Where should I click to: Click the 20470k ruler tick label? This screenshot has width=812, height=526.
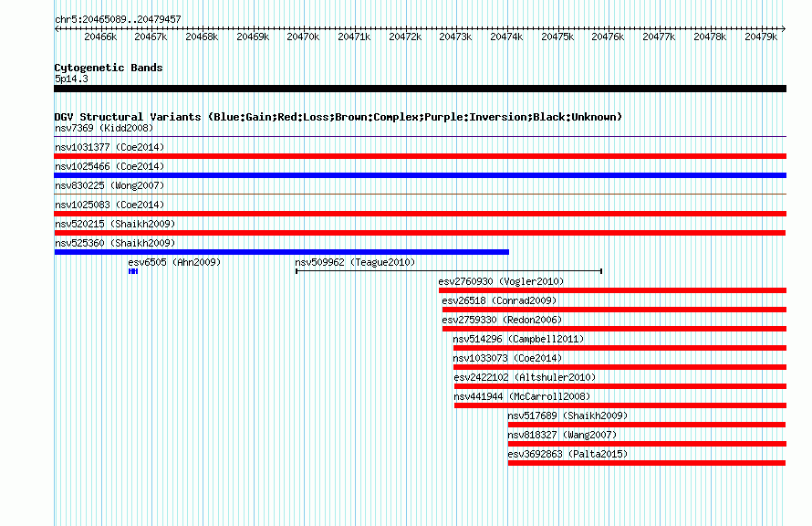(x=303, y=37)
